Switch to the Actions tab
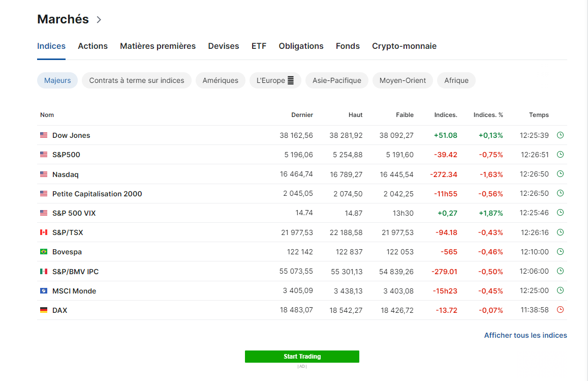The image size is (588, 381). [x=92, y=46]
